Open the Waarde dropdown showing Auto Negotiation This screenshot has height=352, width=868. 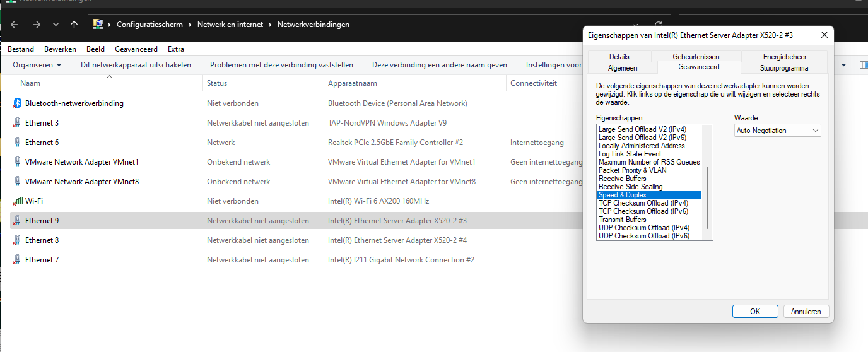point(777,131)
